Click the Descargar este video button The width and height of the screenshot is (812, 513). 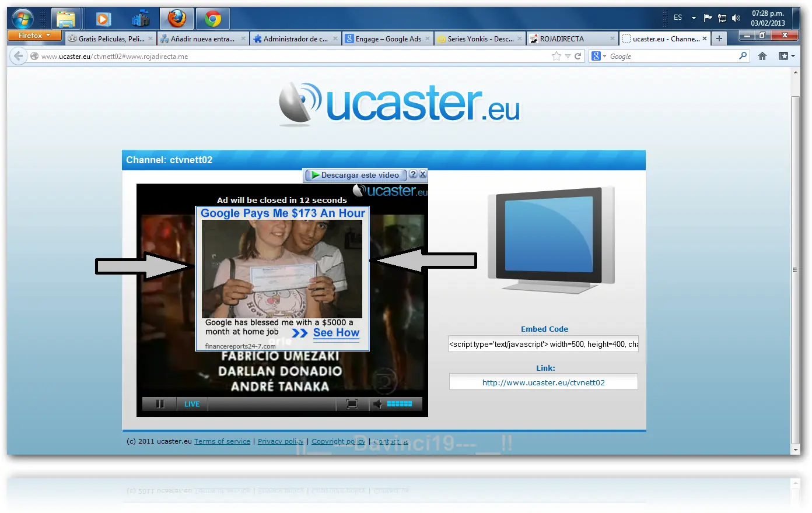[355, 175]
